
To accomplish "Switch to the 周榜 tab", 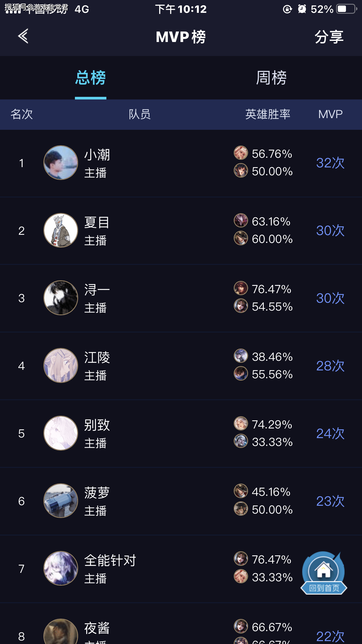I will (271, 78).
